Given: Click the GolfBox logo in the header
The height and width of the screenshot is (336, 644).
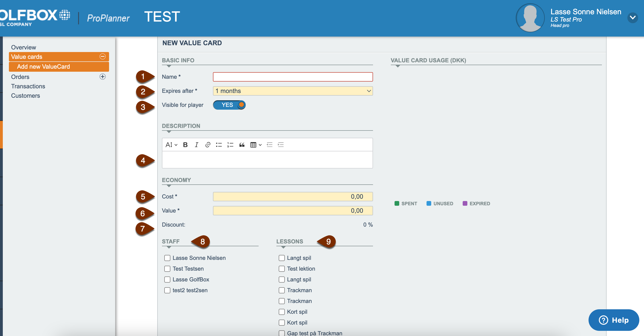Looking at the screenshot, I should pos(35,18).
